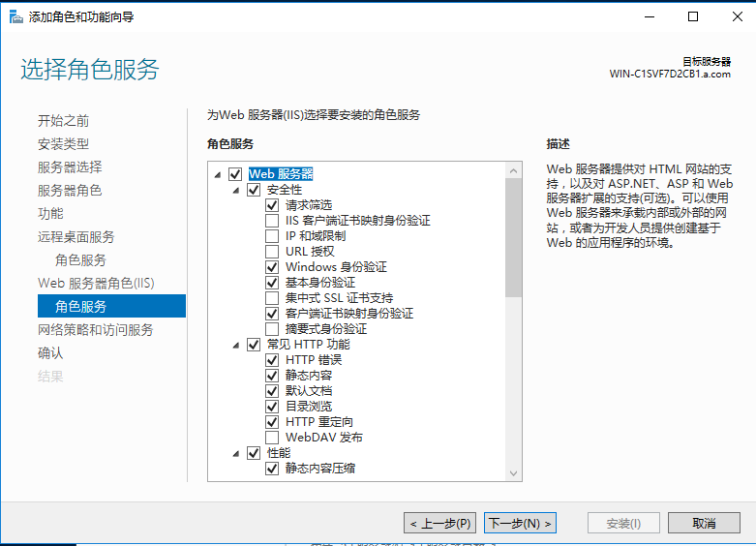Open 服务器角色 wizard step
This screenshot has width=756, height=546.
[x=70, y=190]
